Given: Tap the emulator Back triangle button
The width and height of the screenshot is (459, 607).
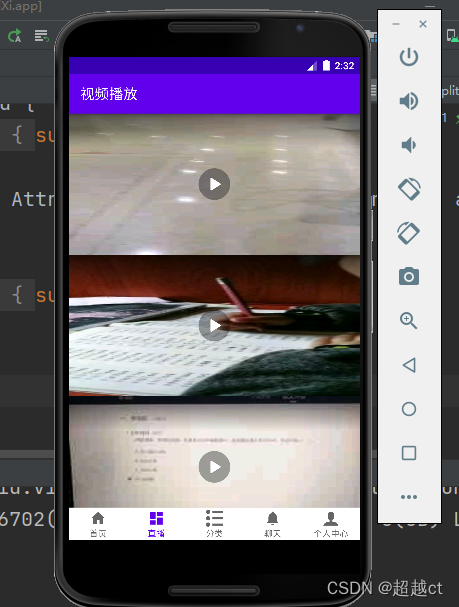Looking at the screenshot, I should [409, 365].
